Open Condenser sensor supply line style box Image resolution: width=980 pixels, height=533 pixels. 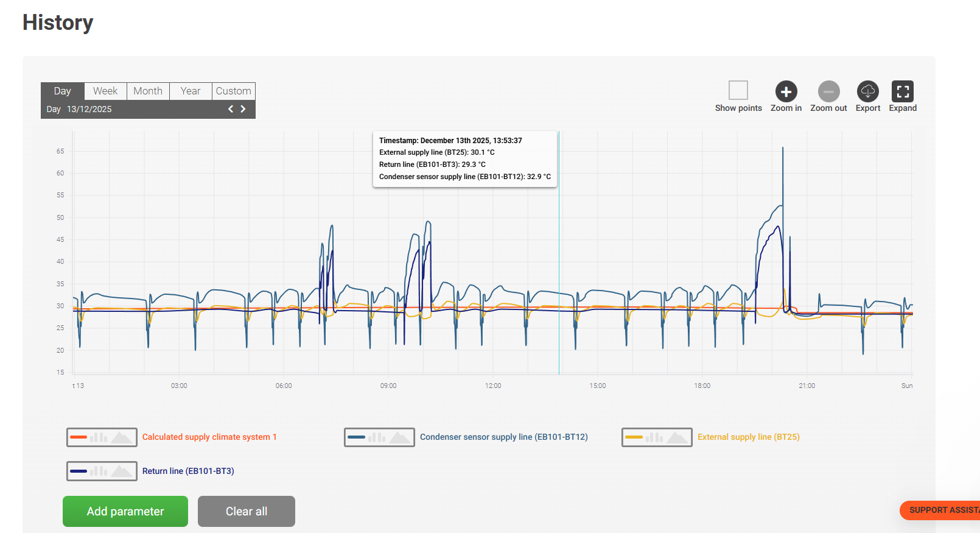point(379,437)
